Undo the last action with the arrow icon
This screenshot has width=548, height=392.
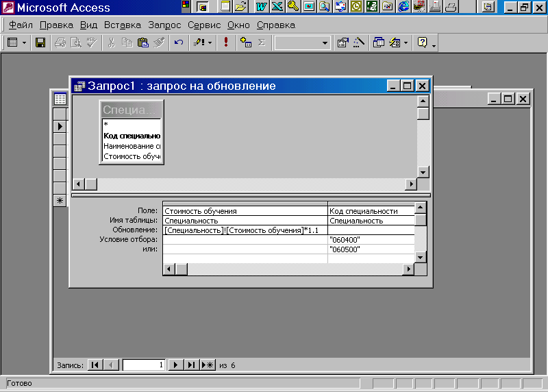tap(179, 42)
